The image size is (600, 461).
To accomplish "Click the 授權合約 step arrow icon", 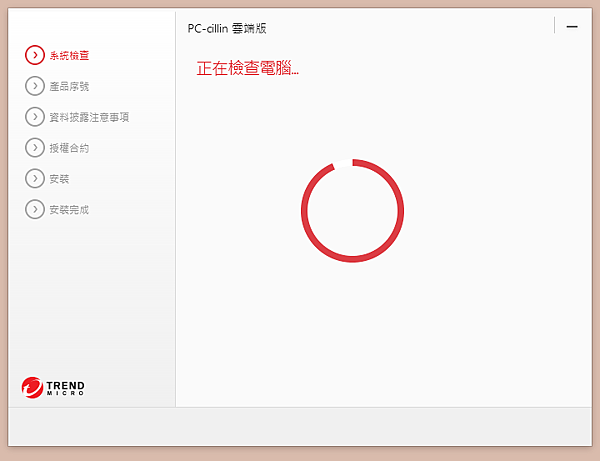I will pos(35,148).
